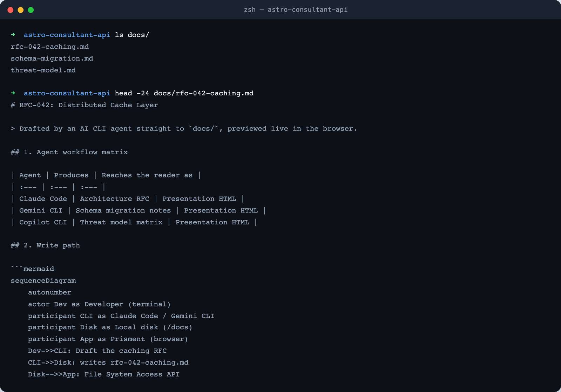Click the 'Claude Code' table row

[x=128, y=198]
